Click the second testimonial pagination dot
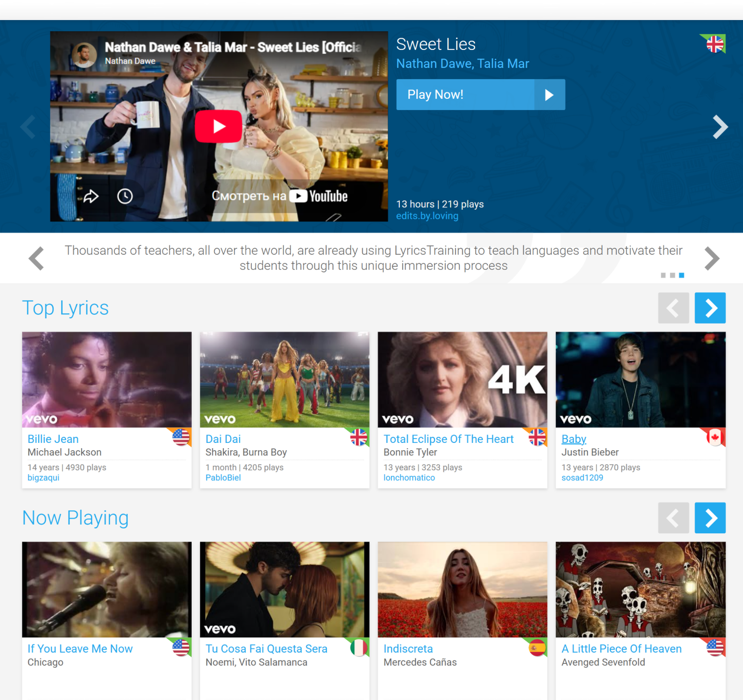 (x=673, y=275)
